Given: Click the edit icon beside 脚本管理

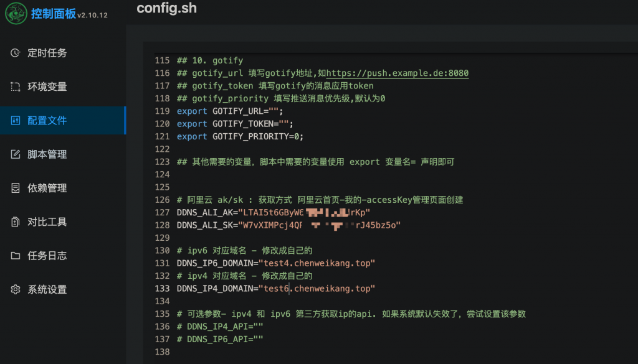Looking at the screenshot, I should coord(16,154).
